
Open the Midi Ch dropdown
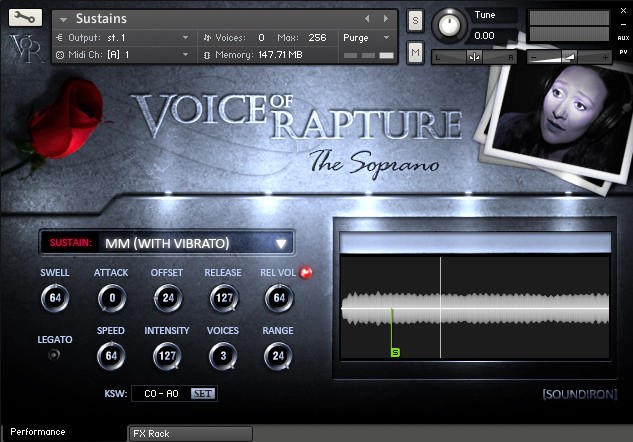[x=185, y=54]
